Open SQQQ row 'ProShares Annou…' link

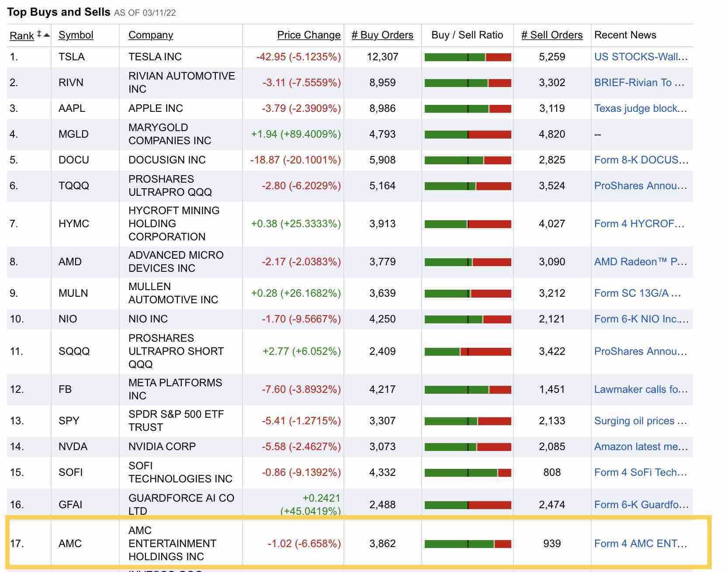[640, 351]
